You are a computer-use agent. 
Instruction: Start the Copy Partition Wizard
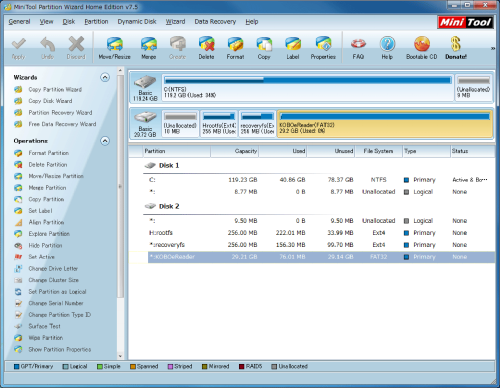coord(55,89)
